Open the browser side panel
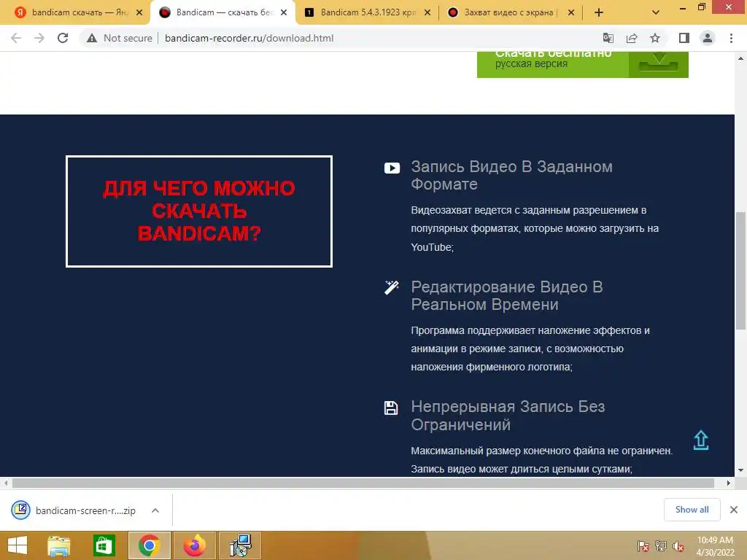747x560 pixels. click(x=684, y=38)
